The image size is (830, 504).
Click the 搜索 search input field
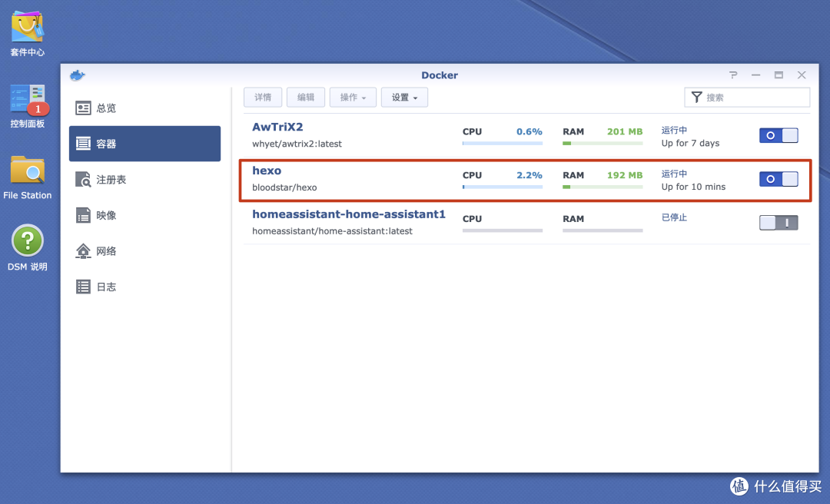[755, 98]
